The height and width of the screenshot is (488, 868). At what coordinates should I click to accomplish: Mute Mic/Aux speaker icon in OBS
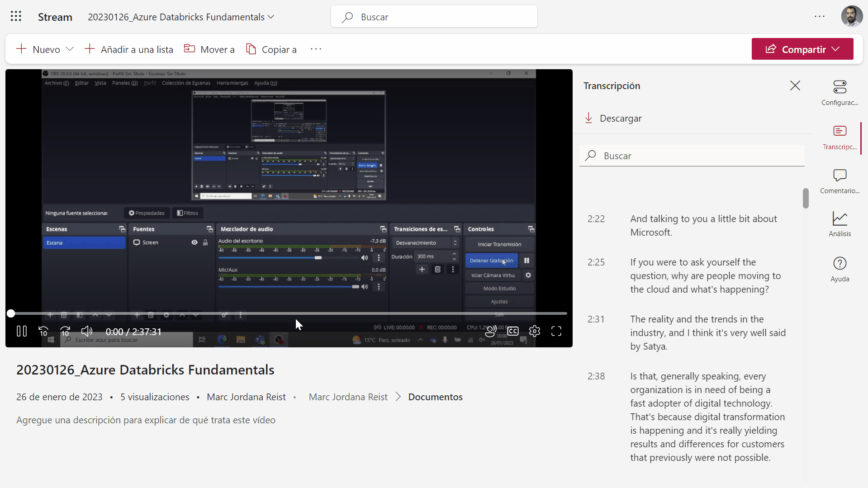click(x=365, y=287)
